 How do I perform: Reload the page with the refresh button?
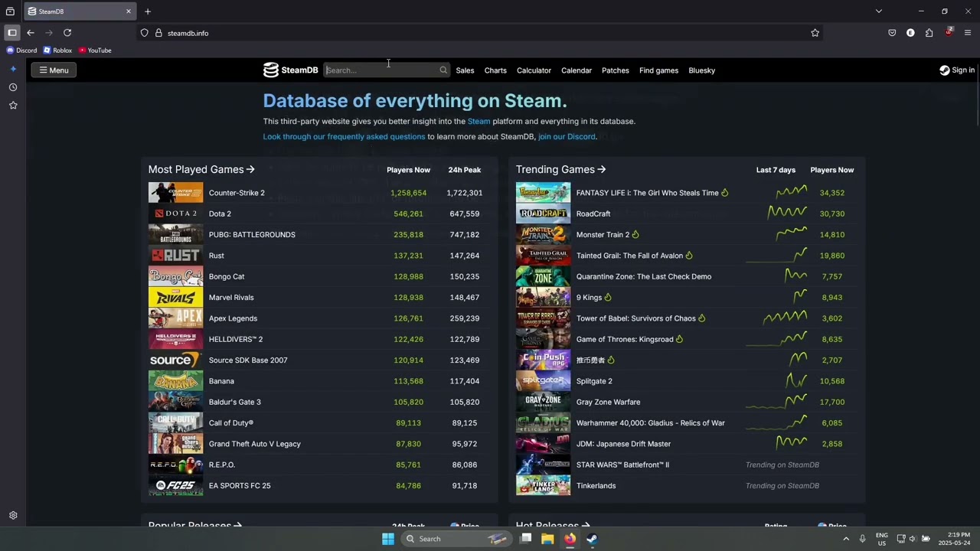[67, 33]
